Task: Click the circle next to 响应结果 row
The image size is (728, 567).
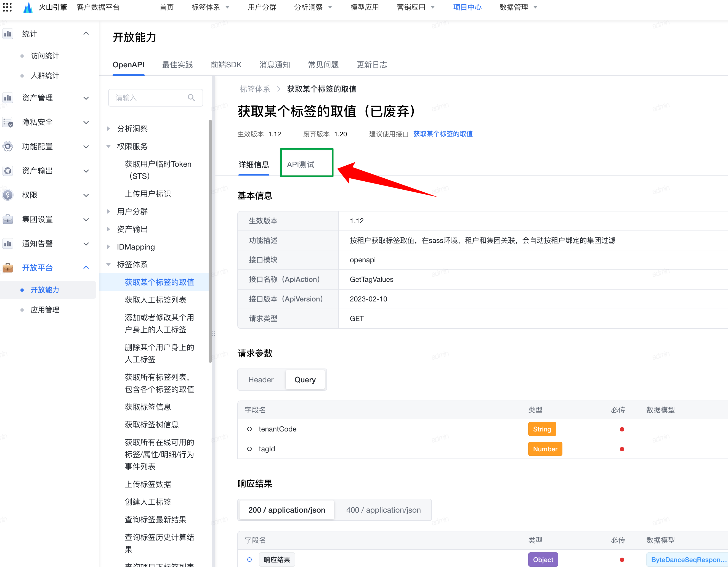Action: click(x=249, y=560)
